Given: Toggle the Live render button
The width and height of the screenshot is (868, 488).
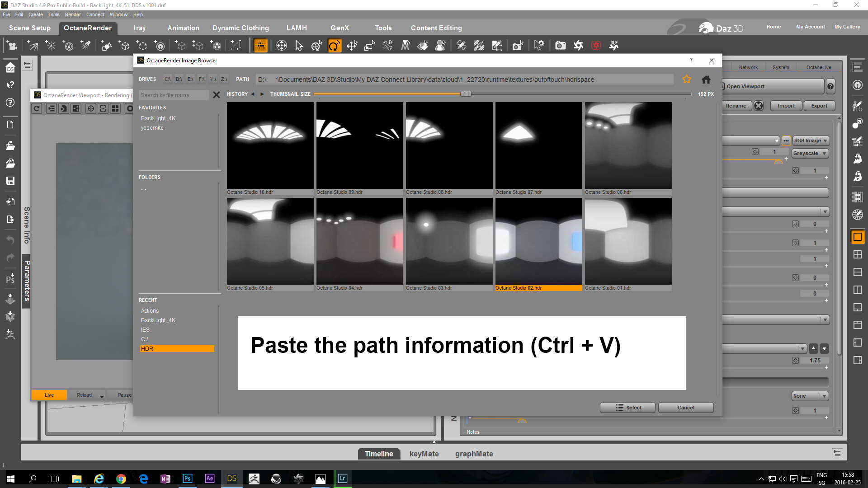Looking at the screenshot, I should (49, 395).
